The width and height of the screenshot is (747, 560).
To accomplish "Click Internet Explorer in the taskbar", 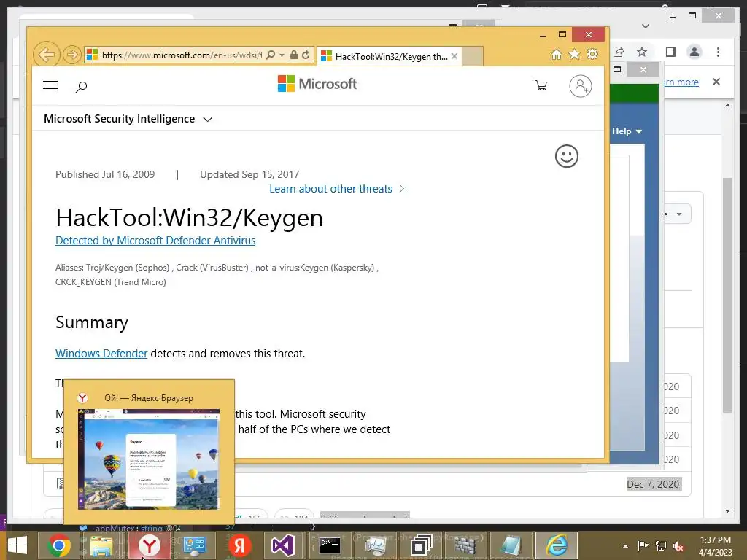I will (x=556, y=545).
